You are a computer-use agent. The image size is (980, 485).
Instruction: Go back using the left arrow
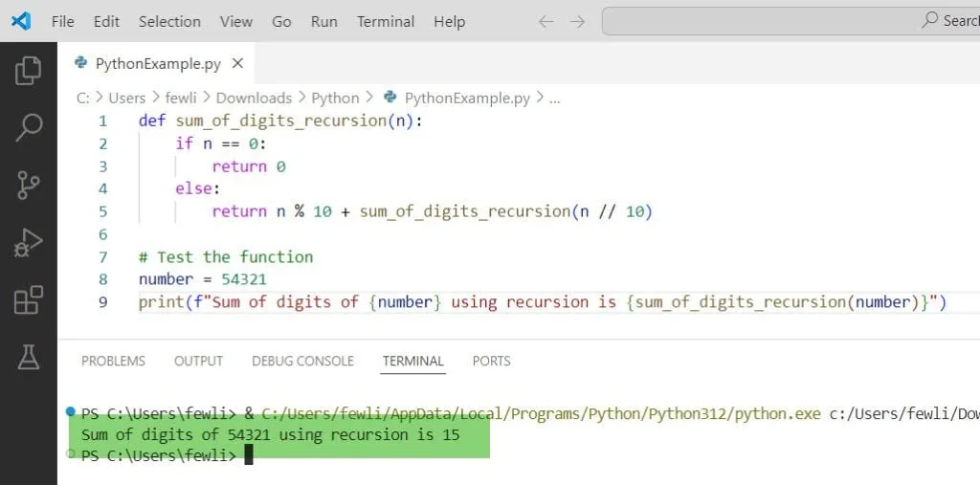(546, 21)
